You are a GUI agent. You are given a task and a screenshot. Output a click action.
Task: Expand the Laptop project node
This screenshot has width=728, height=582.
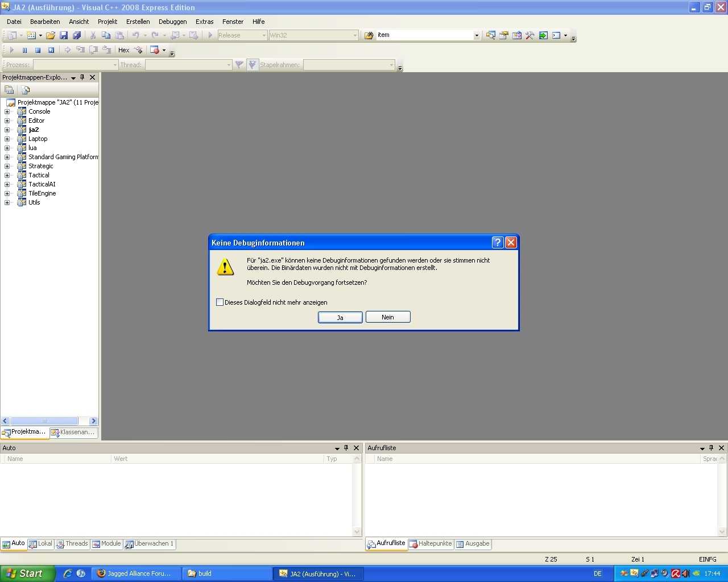[x=7, y=139]
